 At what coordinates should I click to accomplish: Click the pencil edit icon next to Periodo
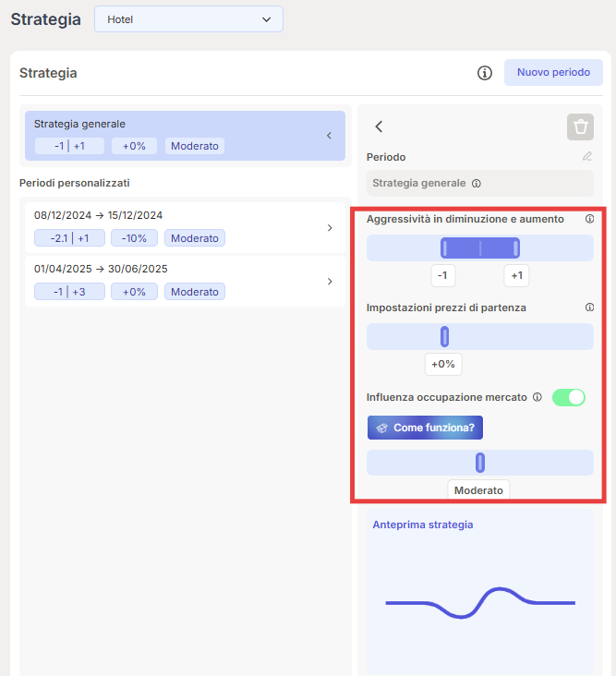pos(587,156)
